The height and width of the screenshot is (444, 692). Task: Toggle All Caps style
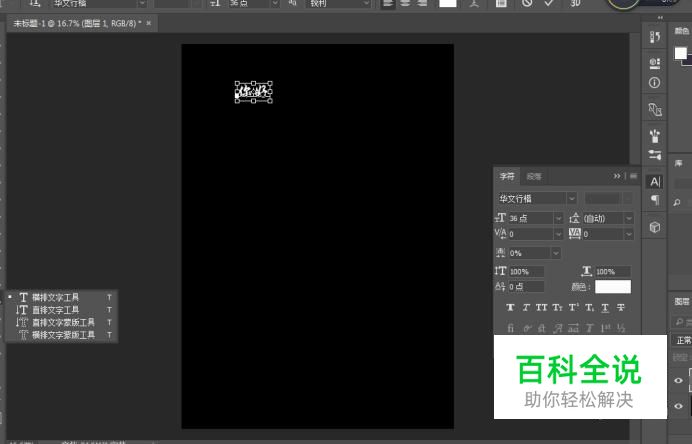pyautogui.click(x=542, y=308)
